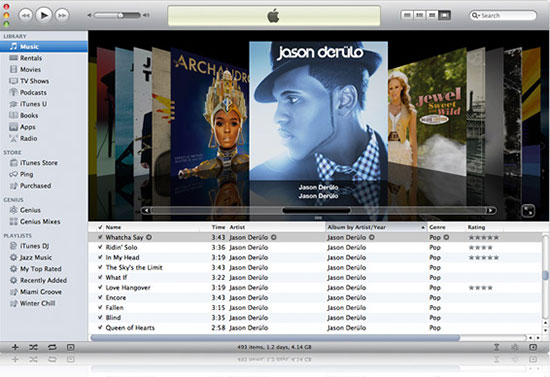This screenshot has width=550, height=377.
Task: Move Cover Flow right with arrow
Action: click(491, 210)
